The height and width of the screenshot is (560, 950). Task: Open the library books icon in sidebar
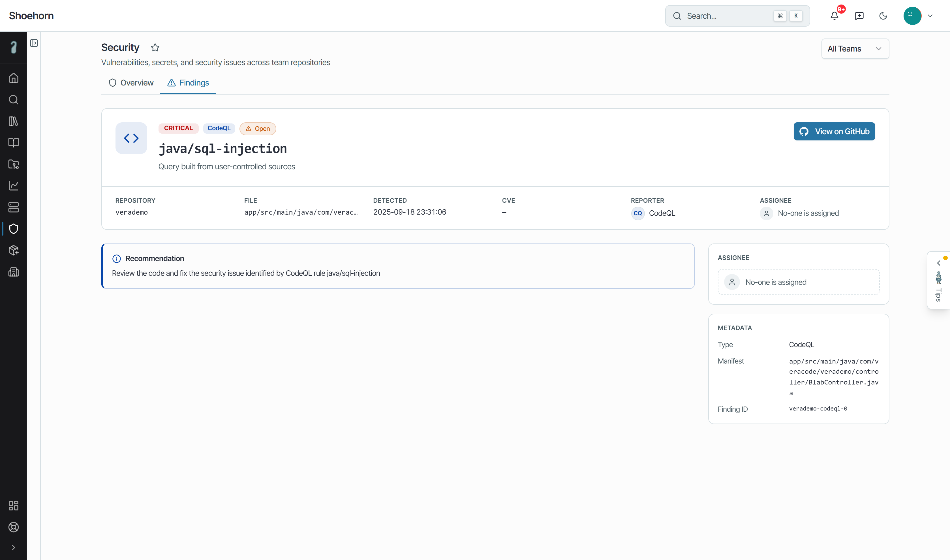pos(14,121)
